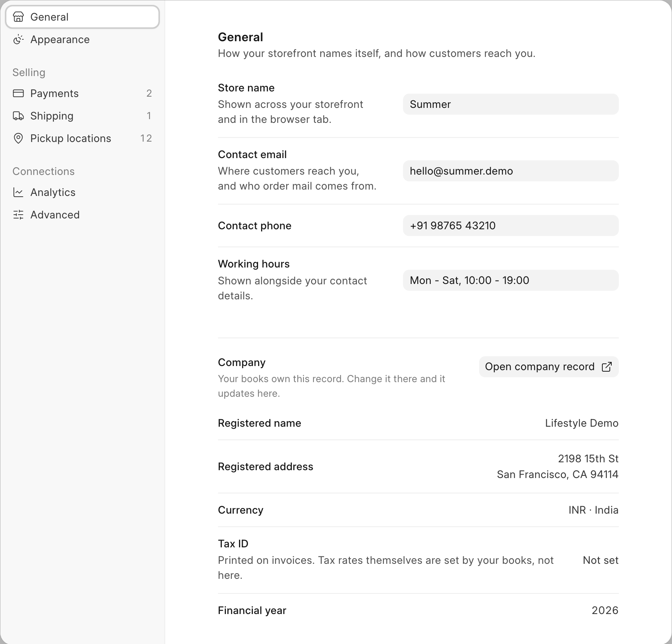
Task: Click the Pickup locations count 12
Action: click(146, 138)
